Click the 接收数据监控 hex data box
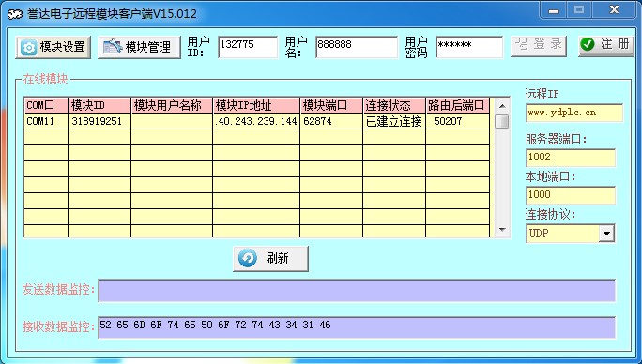Viewport: 642px width, 364px height. click(357, 327)
